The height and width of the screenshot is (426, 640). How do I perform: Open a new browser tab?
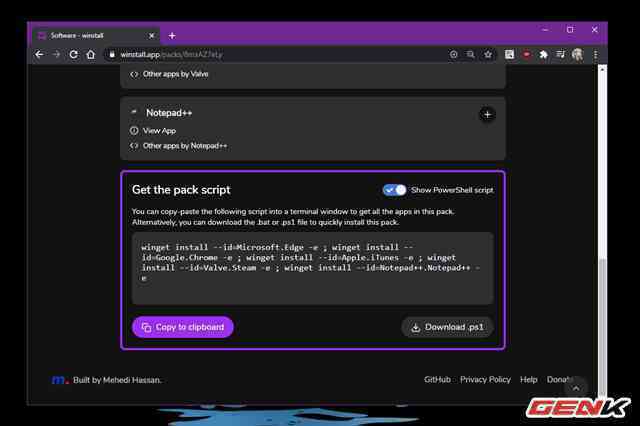pos(172,36)
